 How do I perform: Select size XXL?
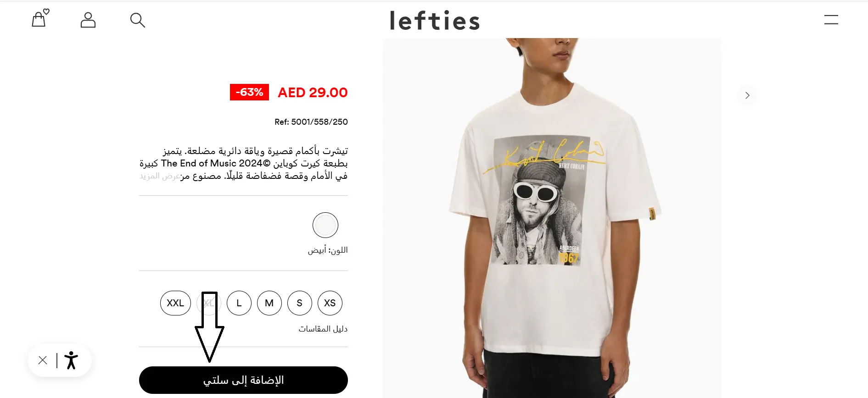175,303
